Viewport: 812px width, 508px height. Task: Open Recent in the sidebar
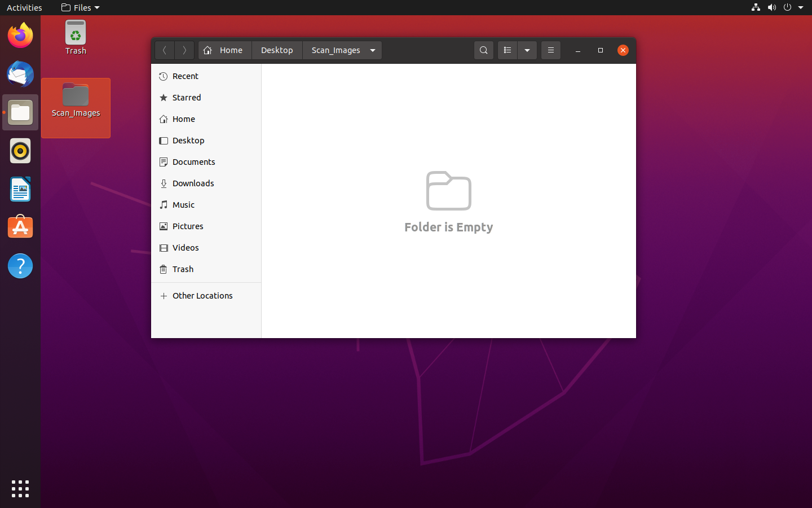(186, 76)
